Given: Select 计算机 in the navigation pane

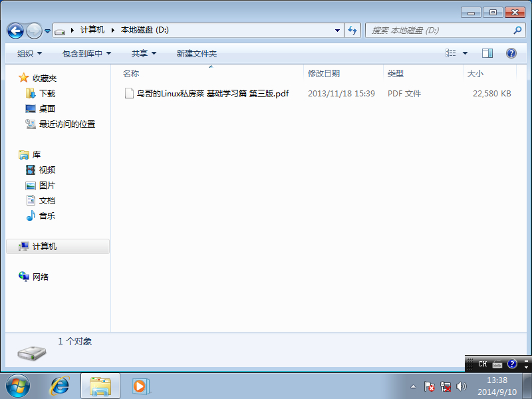Looking at the screenshot, I should pyautogui.click(x=45, y=246).
